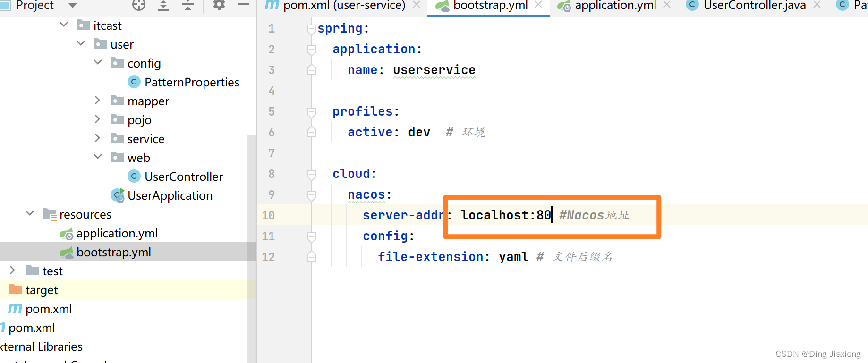
Task: Close the pom.xml (user-service) tab
Action: pos(417,5)
